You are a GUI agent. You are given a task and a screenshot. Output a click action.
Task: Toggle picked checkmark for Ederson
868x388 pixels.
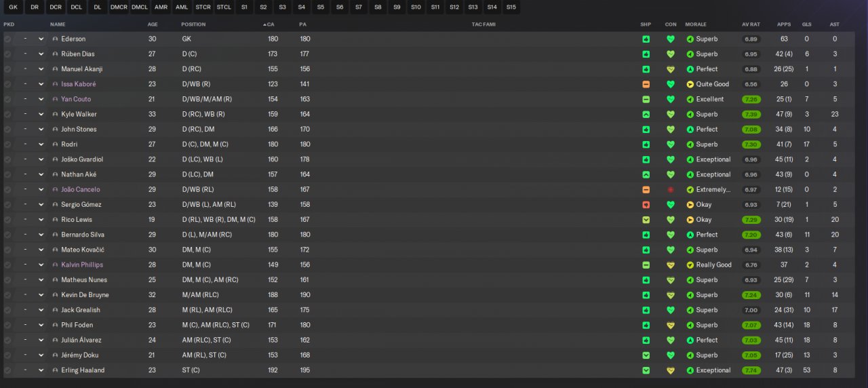pyautogui.click(x=7, y=39)
